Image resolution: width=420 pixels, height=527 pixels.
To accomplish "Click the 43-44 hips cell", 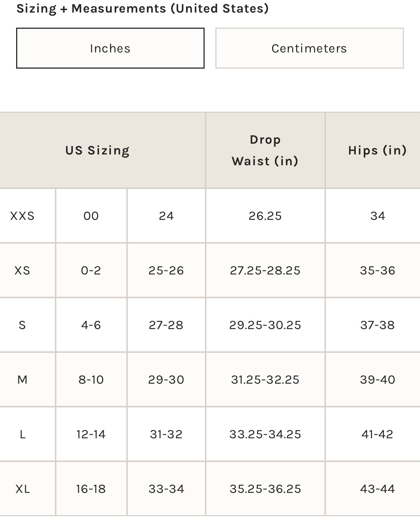I will tap(377, 489).
